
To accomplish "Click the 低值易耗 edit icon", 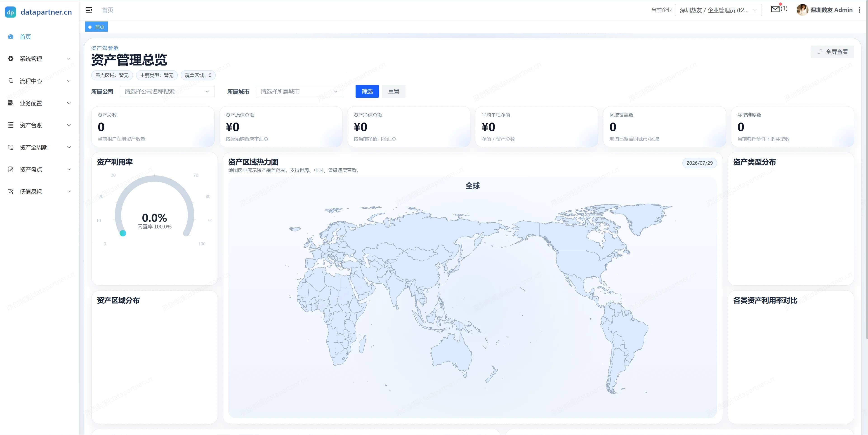I will pos(11,191).
